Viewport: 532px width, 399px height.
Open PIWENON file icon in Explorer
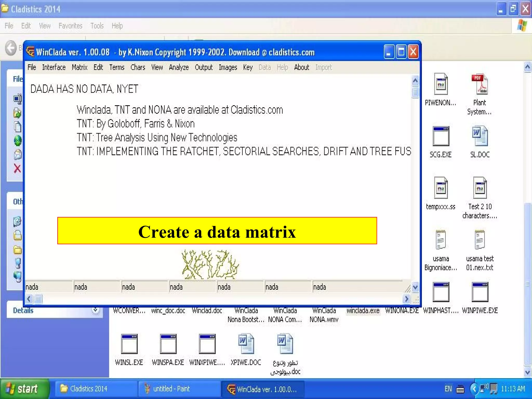point(441,84)
